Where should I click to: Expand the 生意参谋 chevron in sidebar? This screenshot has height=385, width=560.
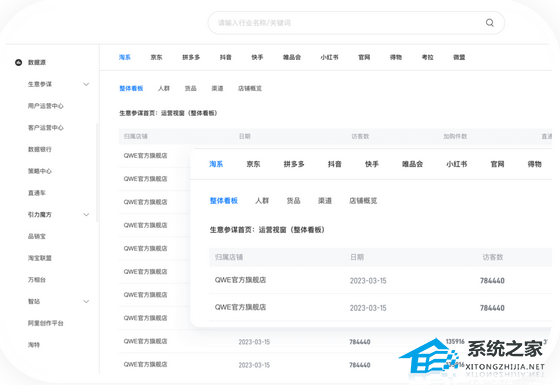[86, 84]
